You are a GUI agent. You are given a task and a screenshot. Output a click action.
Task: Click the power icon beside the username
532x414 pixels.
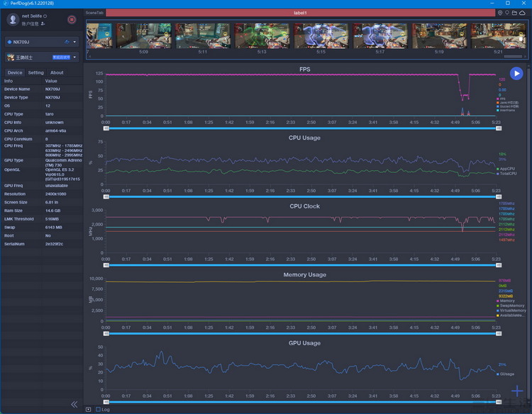pos(45,16)
